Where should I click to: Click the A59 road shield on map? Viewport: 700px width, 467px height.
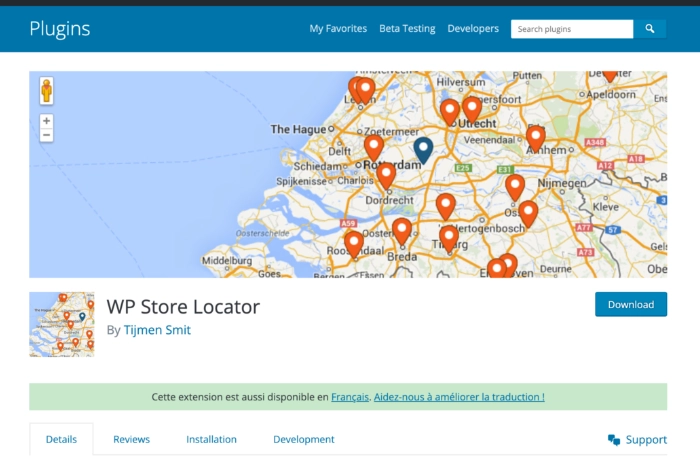[348, 223]
